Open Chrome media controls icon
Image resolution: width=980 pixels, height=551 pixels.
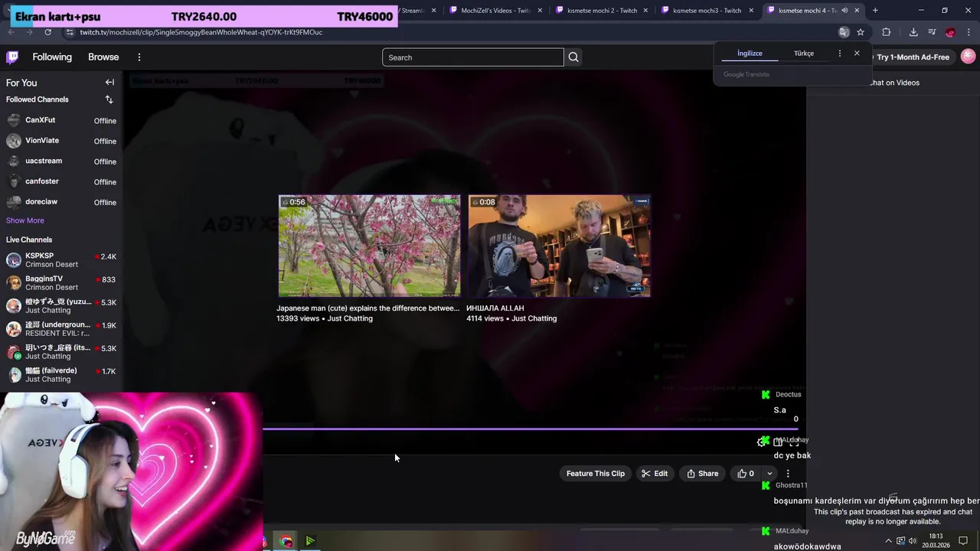[x=932, y=32]
